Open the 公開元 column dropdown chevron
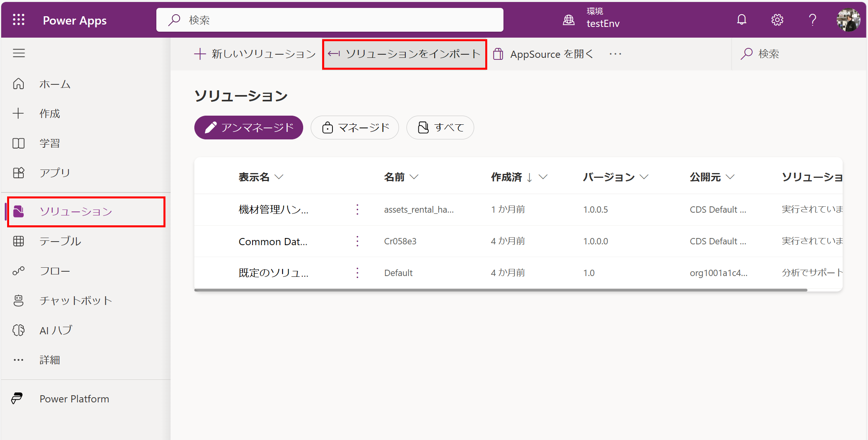Viewport: 868px width, 440px height. (x=730, y=177)
